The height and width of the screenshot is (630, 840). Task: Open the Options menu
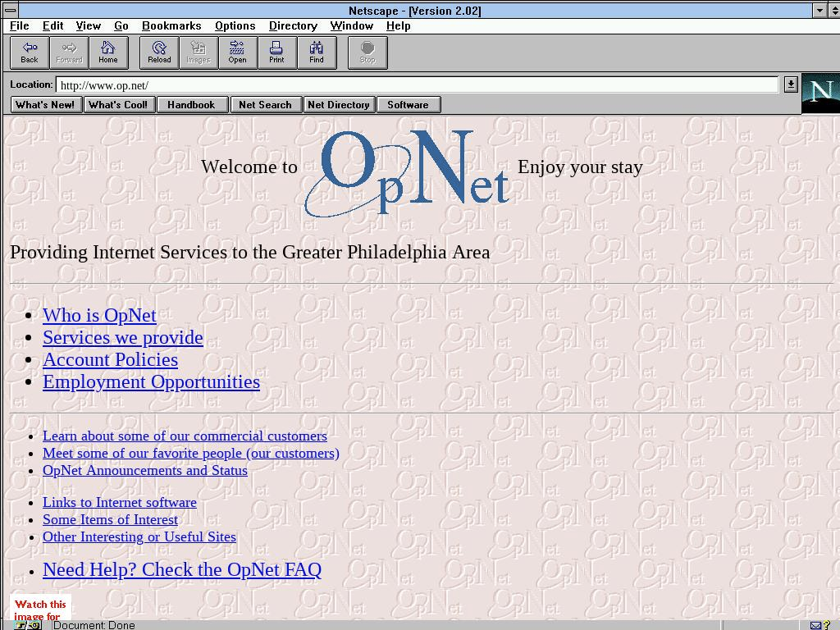pyautogui.click(x=235, y=25)
